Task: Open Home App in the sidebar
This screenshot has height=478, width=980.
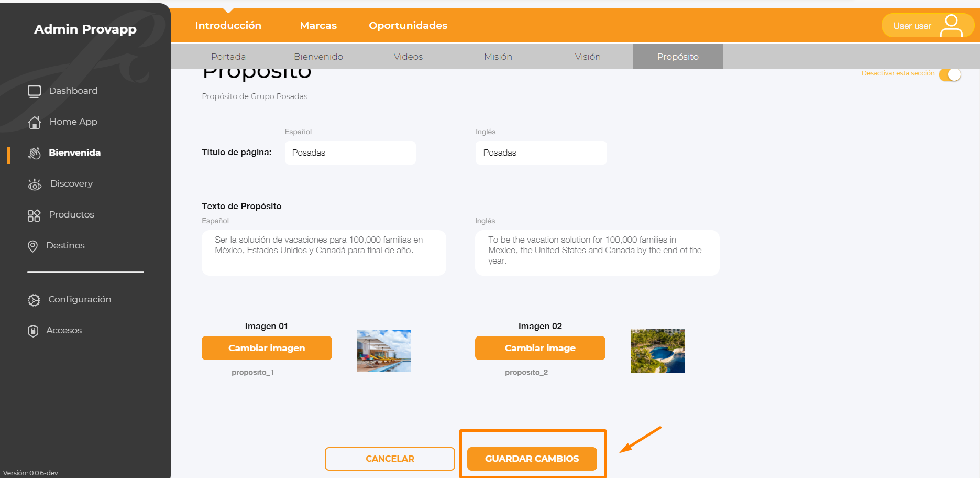Action: click(73, 122)
